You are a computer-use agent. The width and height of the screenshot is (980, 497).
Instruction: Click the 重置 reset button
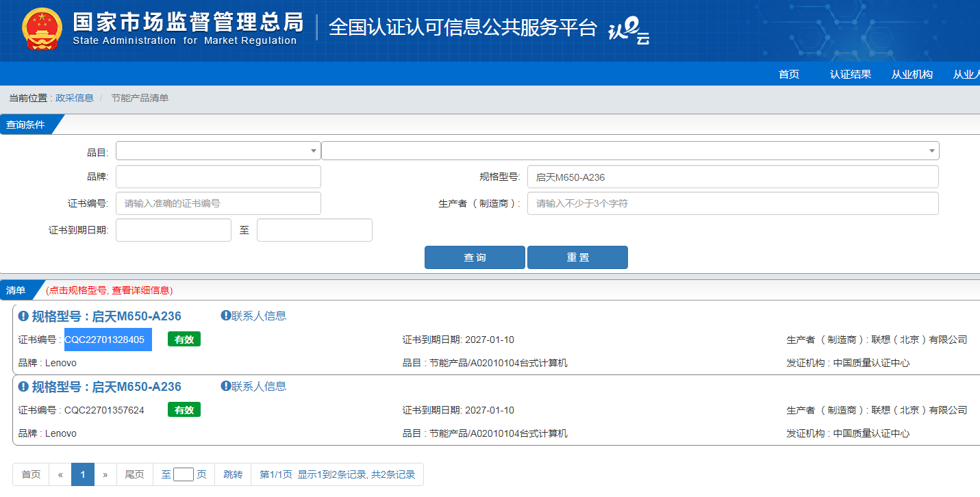(577, 257)
